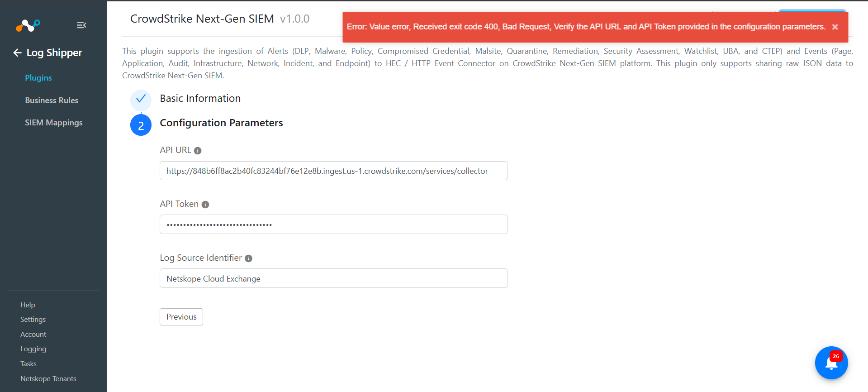Click the error message text

click(x=586, y=27)
